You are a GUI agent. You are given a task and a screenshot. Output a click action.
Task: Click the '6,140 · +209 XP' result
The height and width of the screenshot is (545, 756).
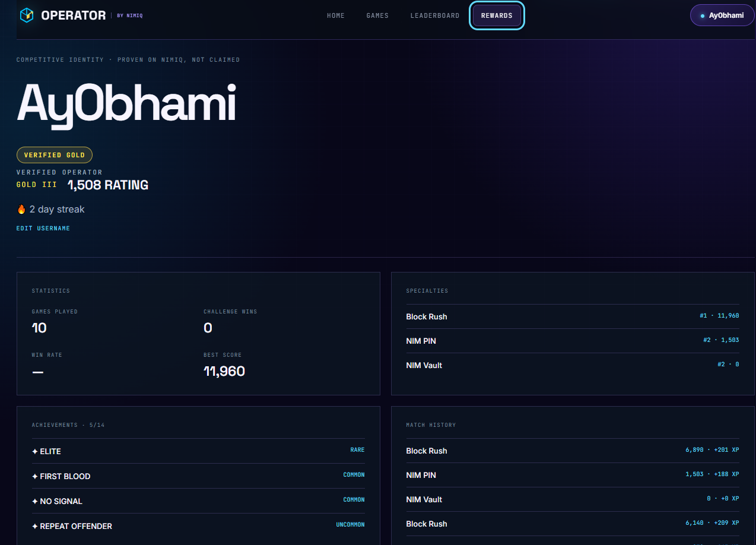pos(712,523)
